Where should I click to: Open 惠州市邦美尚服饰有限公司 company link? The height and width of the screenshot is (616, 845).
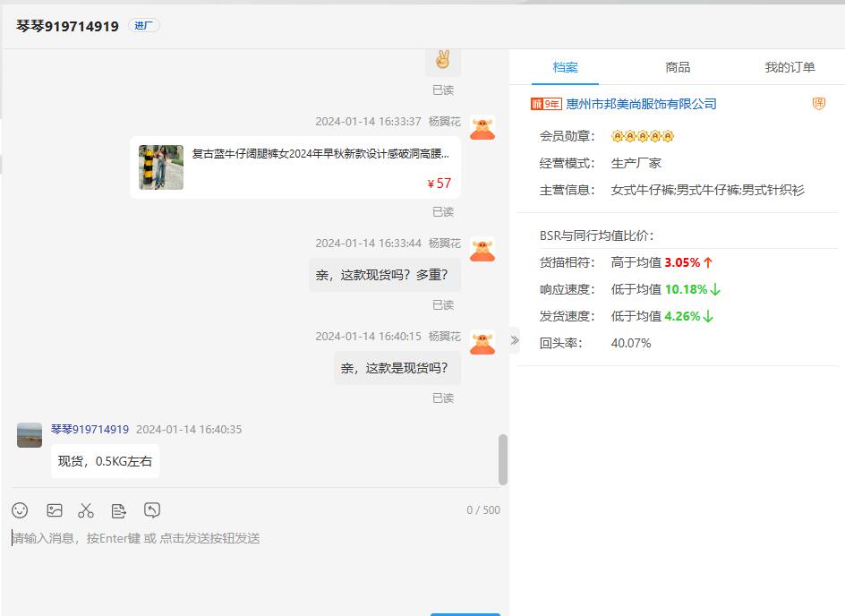[641, 104]
